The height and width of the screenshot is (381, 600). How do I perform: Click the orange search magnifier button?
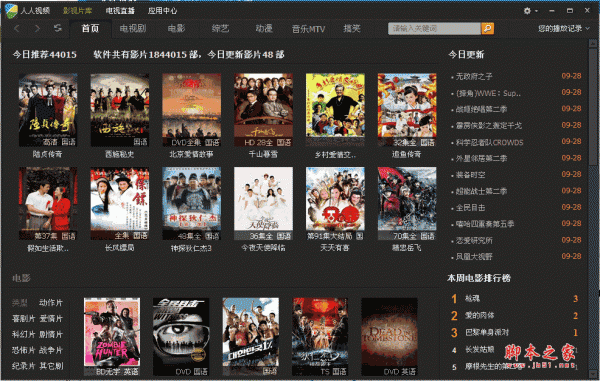pyautogui.click(x=488, y=29)
